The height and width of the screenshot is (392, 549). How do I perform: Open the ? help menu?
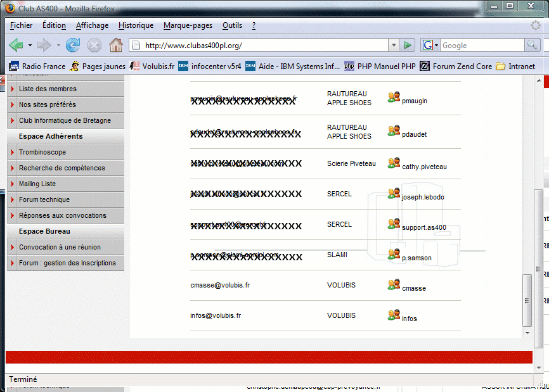point(254,25)
